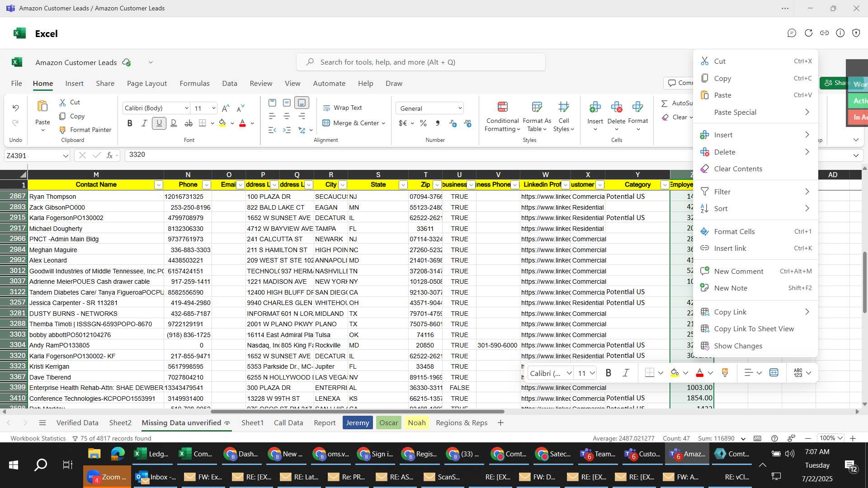Viewport: 868px width, 488px height.
Task: Toggle Middle Align in the ribbon
Action: click(287, 103)
